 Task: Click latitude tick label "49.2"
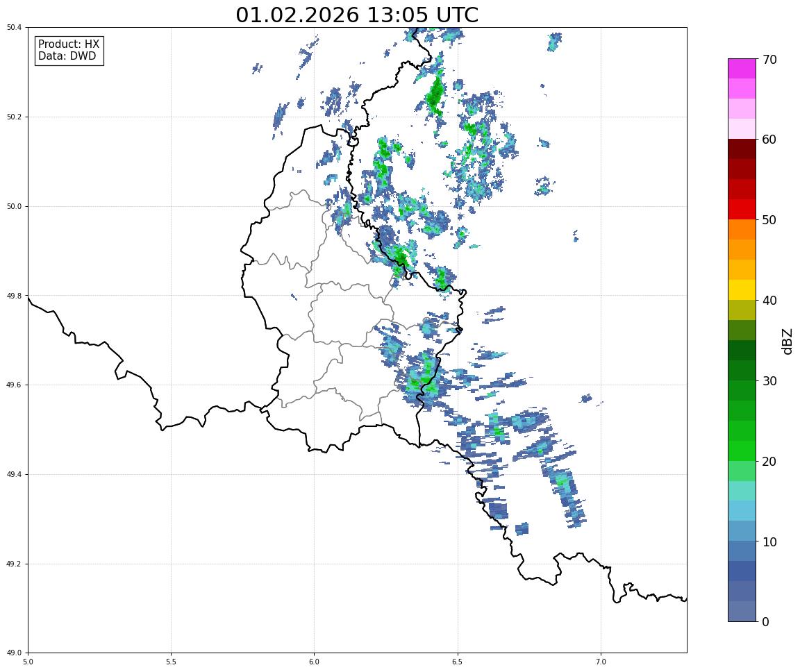coord(14,564)
